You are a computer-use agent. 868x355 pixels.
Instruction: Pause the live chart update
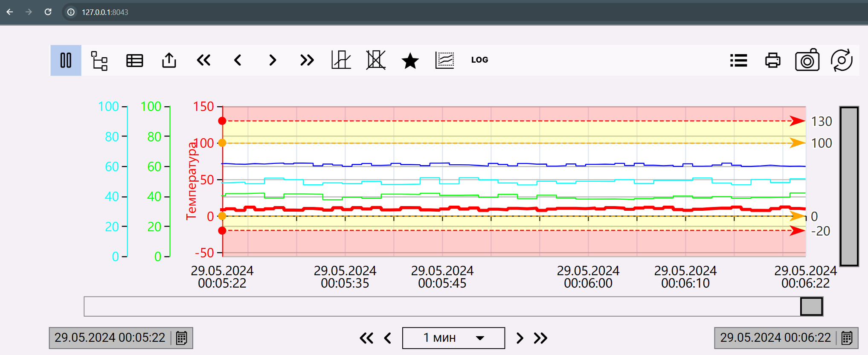point(66,60)
